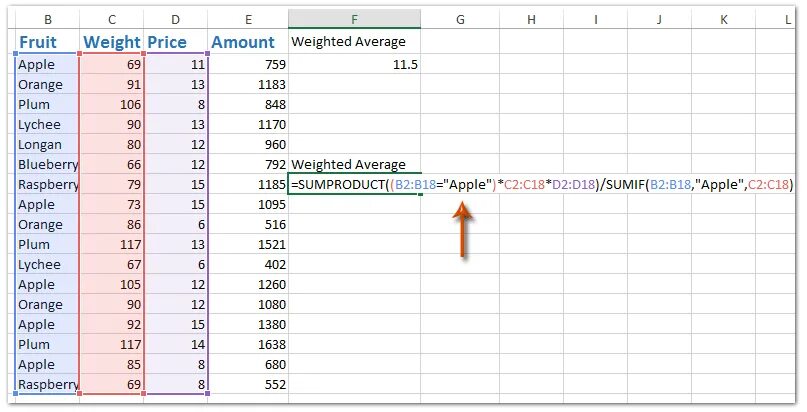Click the weight value 85
Screen dimensions: 807x412
tap(112, 364)
